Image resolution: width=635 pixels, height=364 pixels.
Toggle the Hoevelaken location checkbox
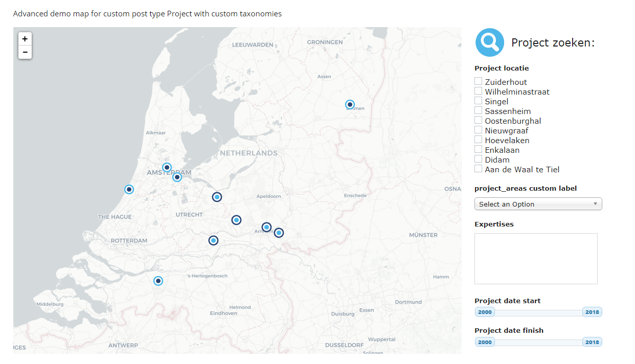[x=479, y=140]
